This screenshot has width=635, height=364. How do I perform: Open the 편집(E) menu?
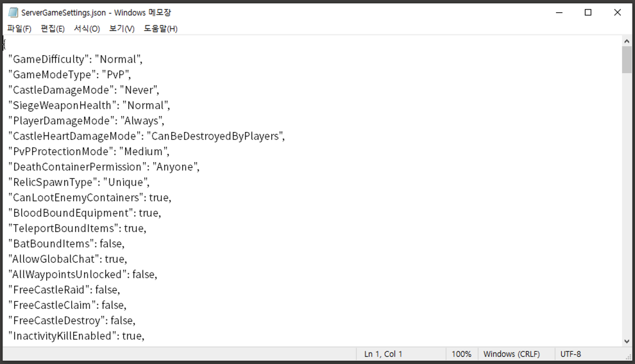(x=53, y=29)
